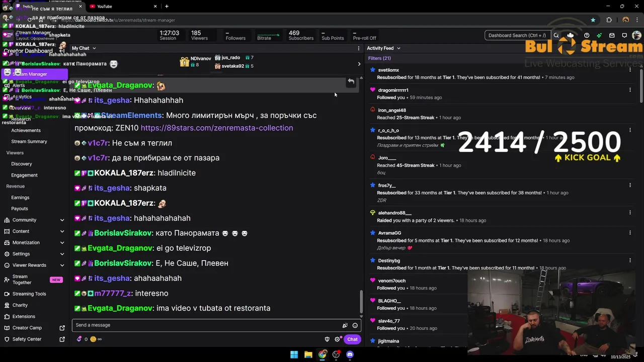
Task: Open options for AvramaGG activity entry
Action: (630, 233)
